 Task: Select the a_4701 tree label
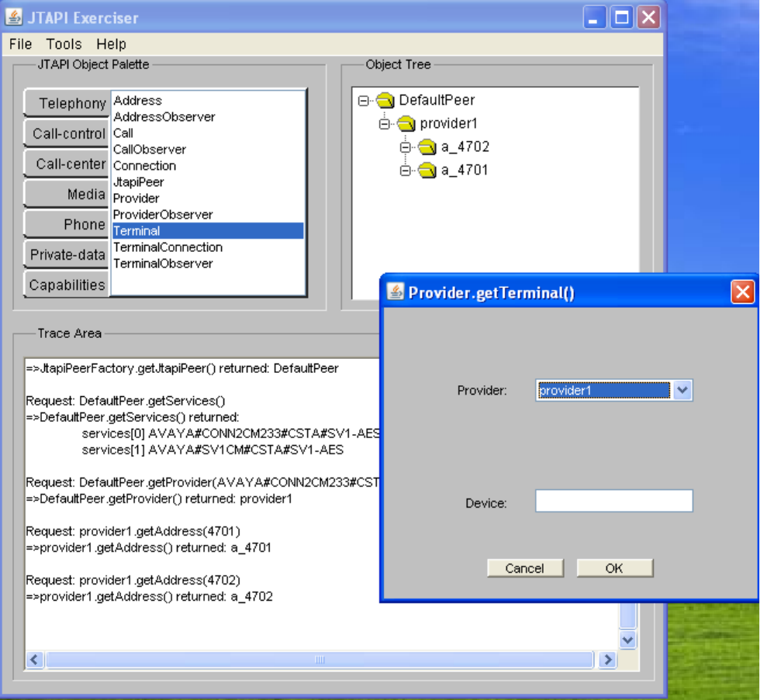465,170
